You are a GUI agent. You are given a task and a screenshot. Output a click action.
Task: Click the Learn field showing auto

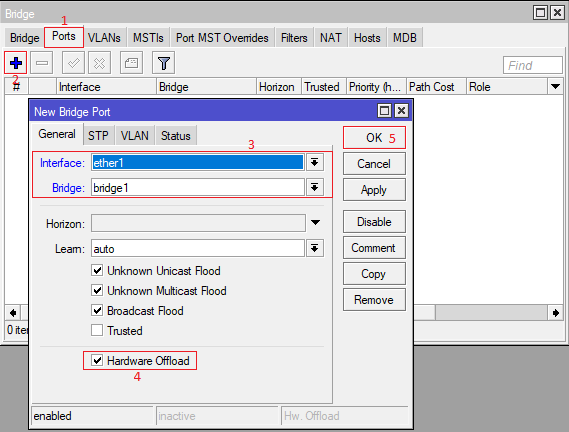click(198, 248)
